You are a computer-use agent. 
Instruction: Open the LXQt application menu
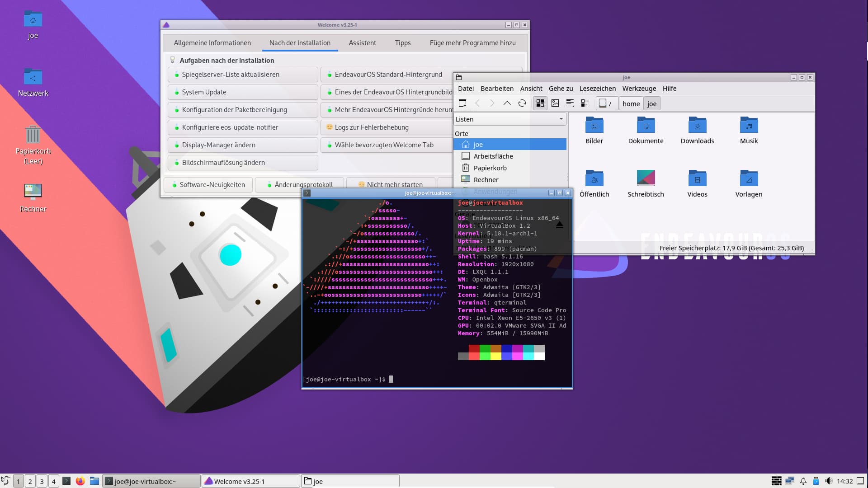(5, 481)
